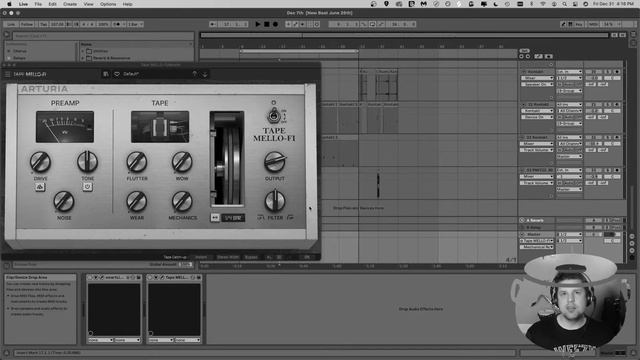Click the Mechanics knob
Image resolution: width=640 pixels, height=360 pixels.
(x=182, y=201)
